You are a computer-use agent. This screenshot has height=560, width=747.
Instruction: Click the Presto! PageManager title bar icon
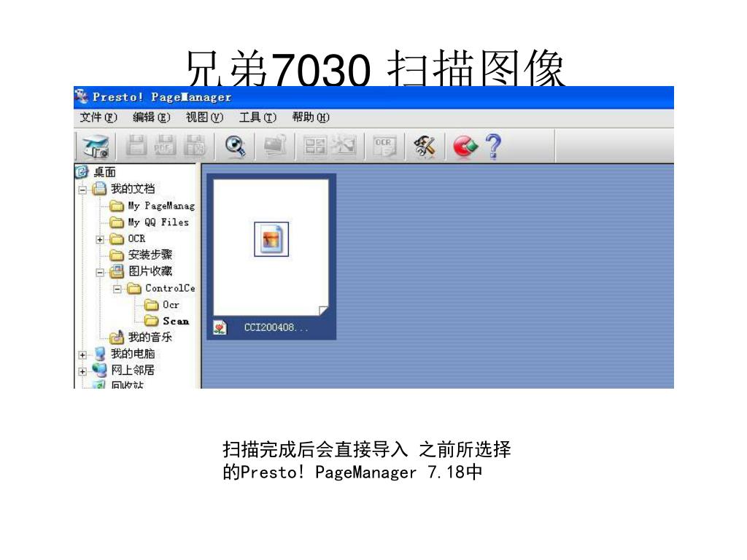82,96
